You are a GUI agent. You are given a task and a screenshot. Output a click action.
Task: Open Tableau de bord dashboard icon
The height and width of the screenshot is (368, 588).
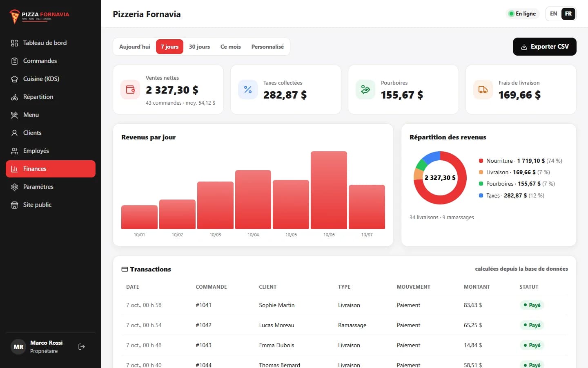[x=14, y=43]
